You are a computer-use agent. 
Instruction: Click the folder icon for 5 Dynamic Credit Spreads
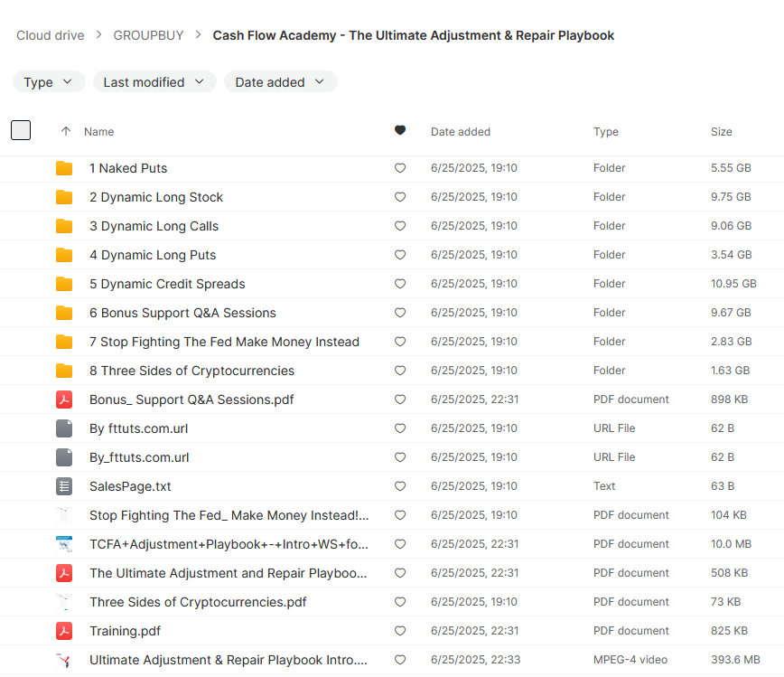click(x=64, y=284)
